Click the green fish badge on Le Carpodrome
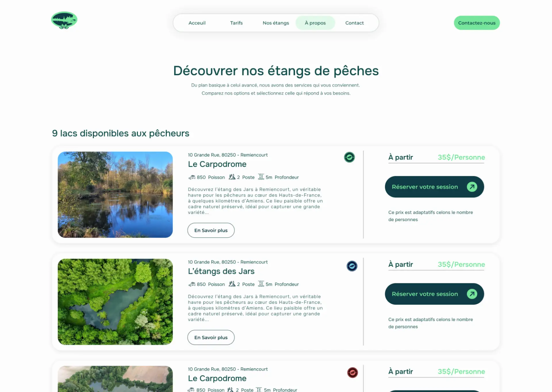552x392 pixels. pyautogui.click(x=349, y=157)
